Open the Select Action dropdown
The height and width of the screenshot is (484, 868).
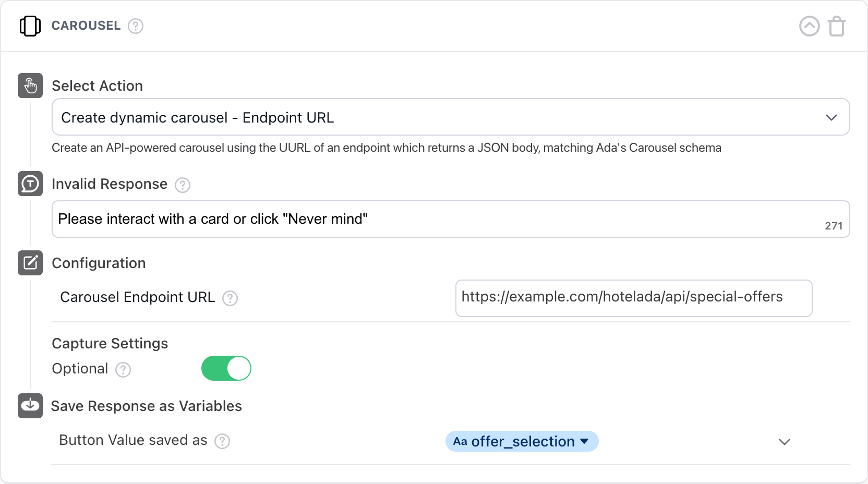point(831,117)
